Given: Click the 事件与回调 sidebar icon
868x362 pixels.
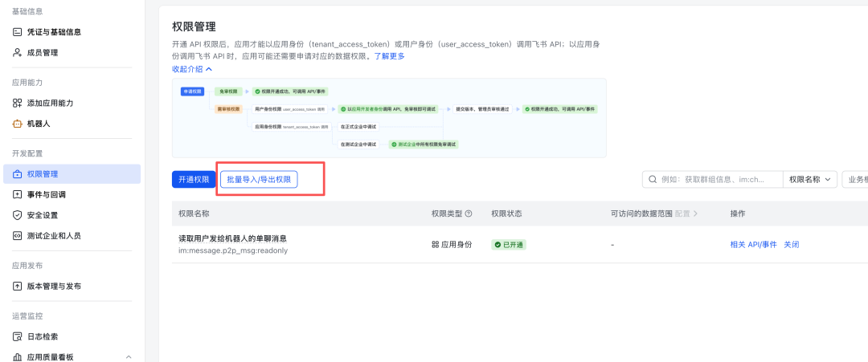Looking at the screenshot, I should pos(18,194).
